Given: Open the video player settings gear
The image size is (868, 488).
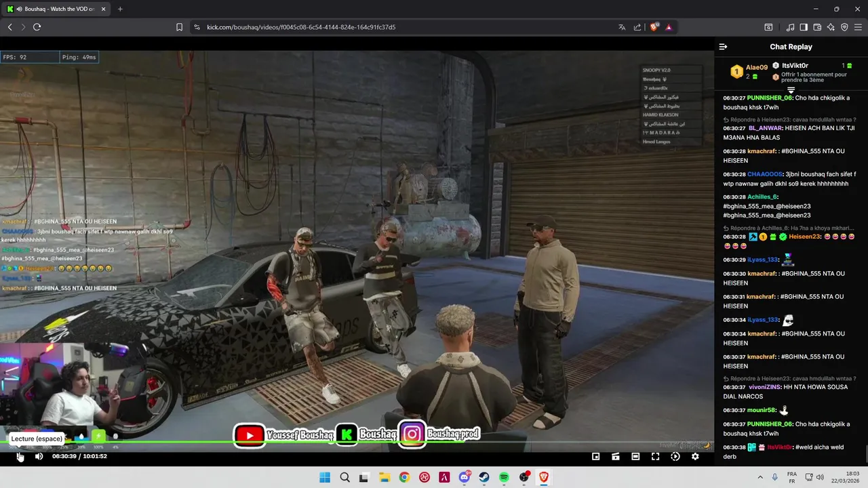Looking at the screenshot, I should (x=695, y=456).
